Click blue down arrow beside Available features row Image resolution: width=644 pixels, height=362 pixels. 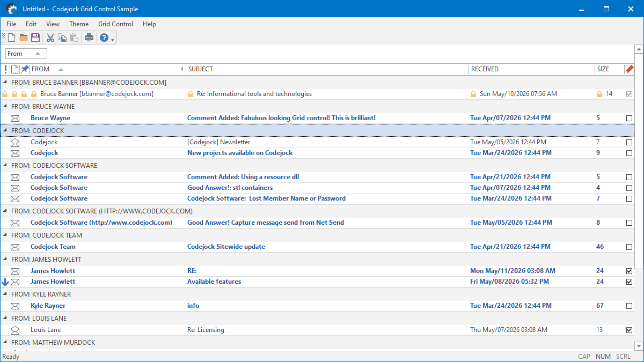pyautogui.click(x=5, y=282)
